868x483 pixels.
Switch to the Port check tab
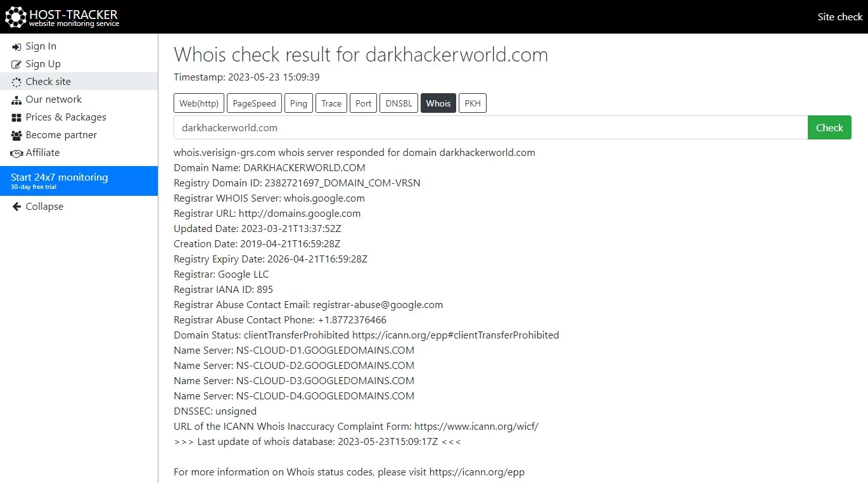(364, 103)
